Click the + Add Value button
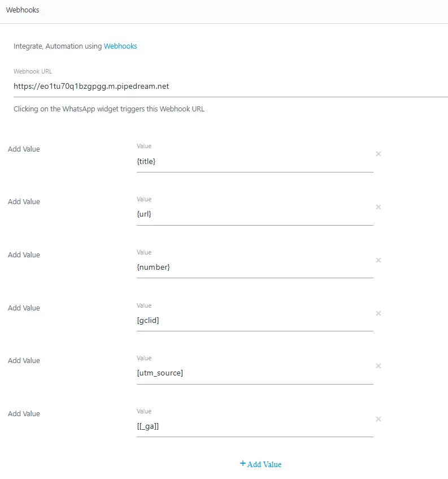Image resolution: width=448 pixels, height=479 pixels. (x=260, y=464)
